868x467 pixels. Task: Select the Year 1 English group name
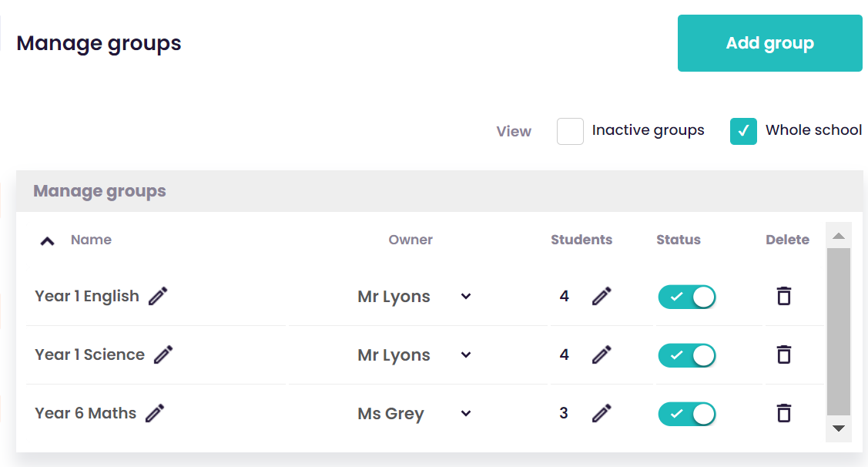click(87, 297)
